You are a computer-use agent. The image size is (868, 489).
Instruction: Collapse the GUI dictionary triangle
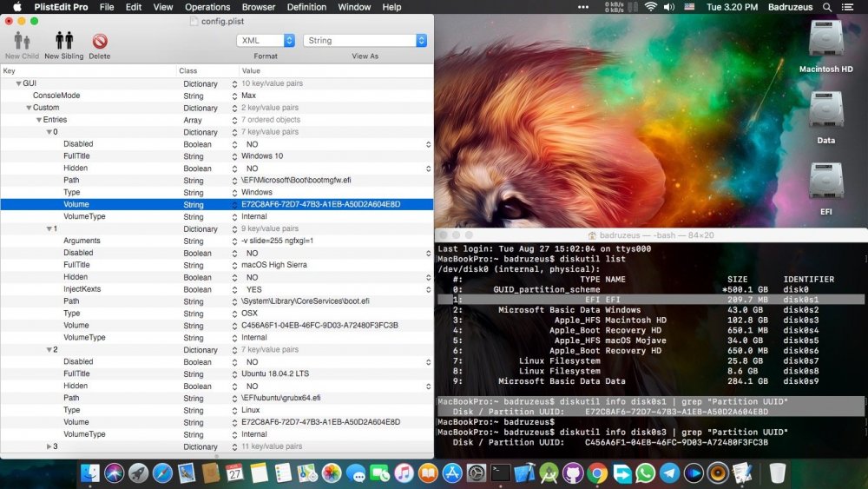coord(18,83)
